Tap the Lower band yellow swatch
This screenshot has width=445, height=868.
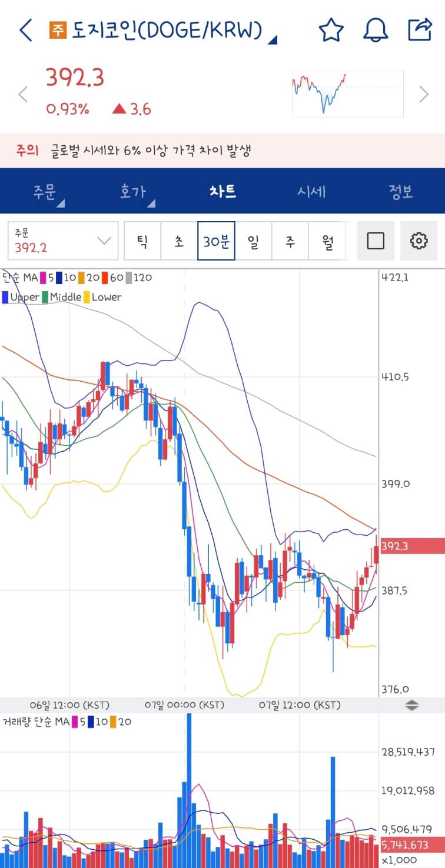(x=87, y=297)
